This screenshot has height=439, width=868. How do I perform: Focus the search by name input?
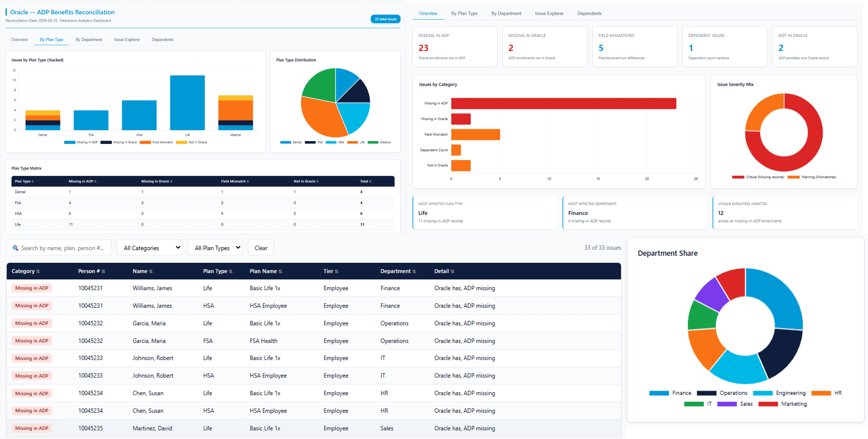tap(59, 248)
